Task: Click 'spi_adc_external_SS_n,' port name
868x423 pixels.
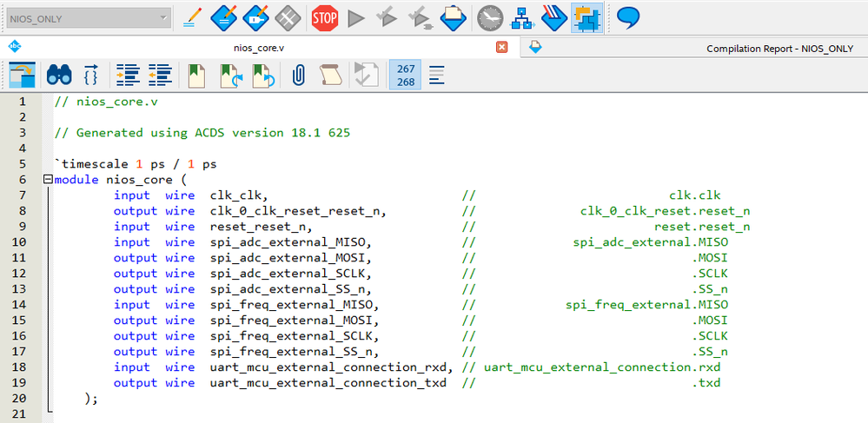Action: point(291,289)
